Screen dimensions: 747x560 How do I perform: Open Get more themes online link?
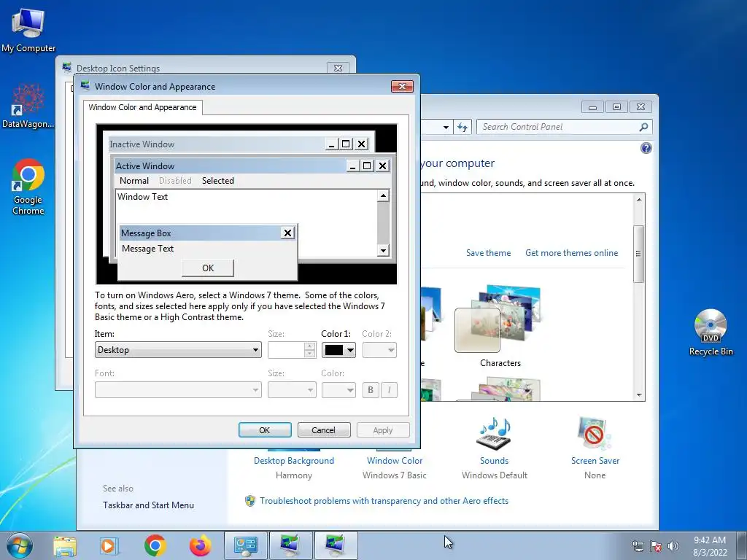(x=572, y=253)
